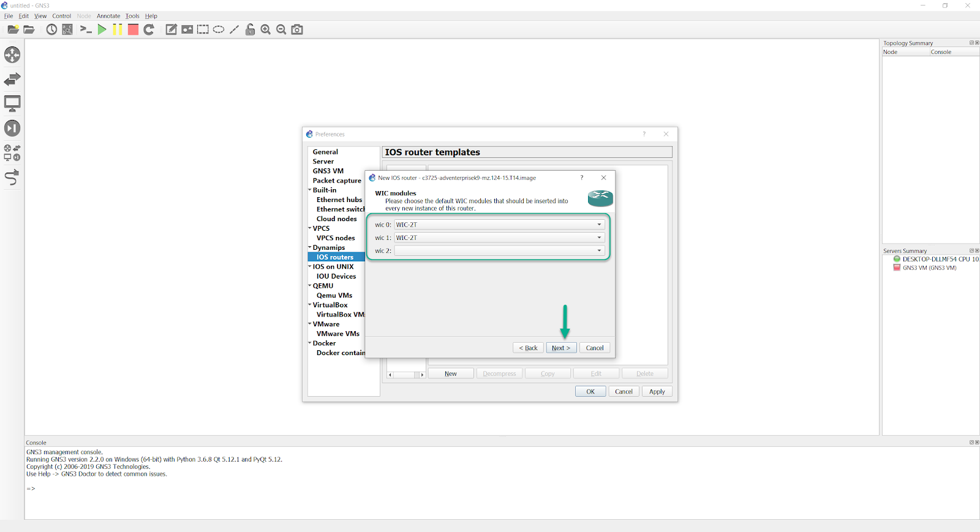This screenshot has width=980, height=532.
Task: Open the empty wic 2 dropdown
Action: (x=499, y=250)
